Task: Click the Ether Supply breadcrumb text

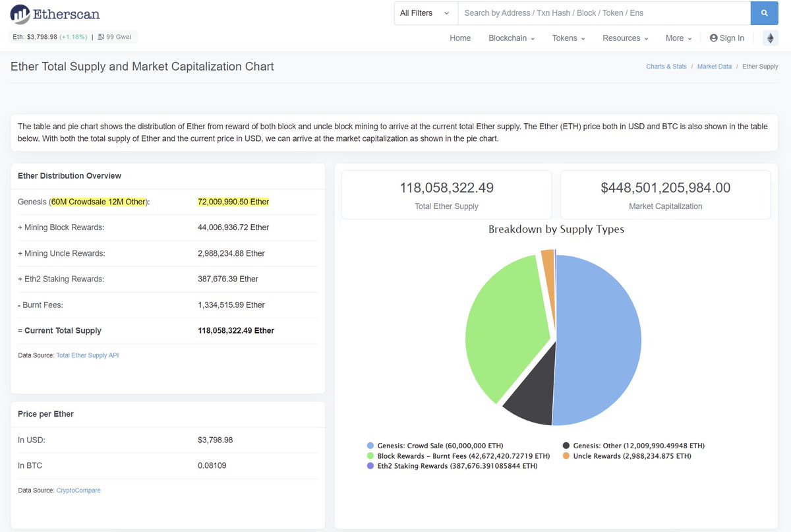Action: [x=760, y=67]
